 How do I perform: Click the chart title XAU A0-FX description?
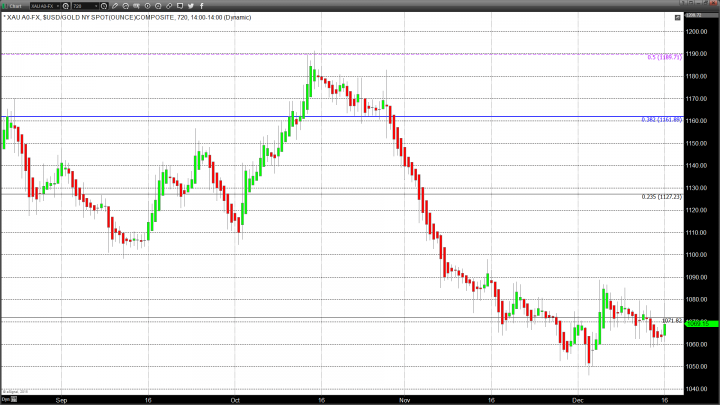tap(127, 17)
